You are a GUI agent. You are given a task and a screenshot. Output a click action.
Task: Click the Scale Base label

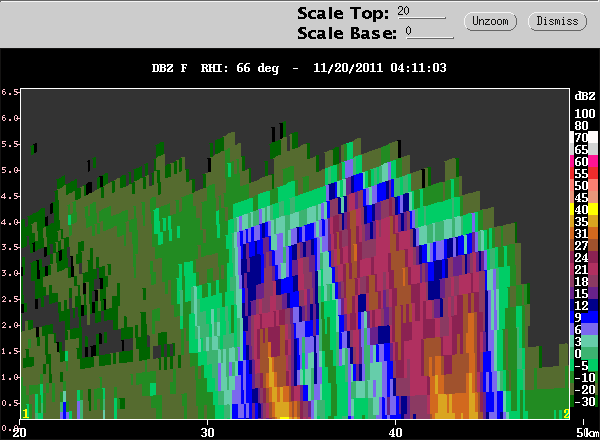click(347, 33)
